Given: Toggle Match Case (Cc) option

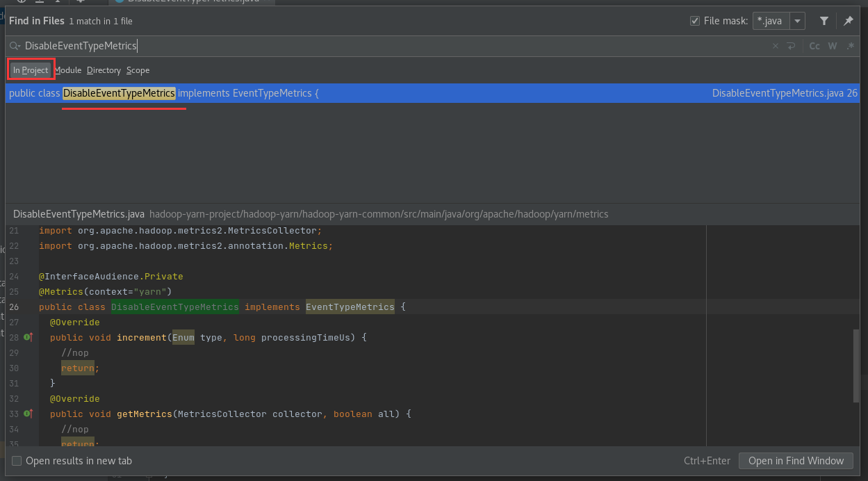Looking at the screenshot, I should point(814,47).
